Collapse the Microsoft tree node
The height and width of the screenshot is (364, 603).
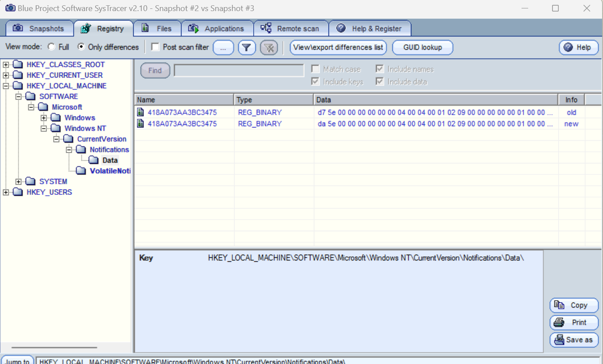click(31, 107)
